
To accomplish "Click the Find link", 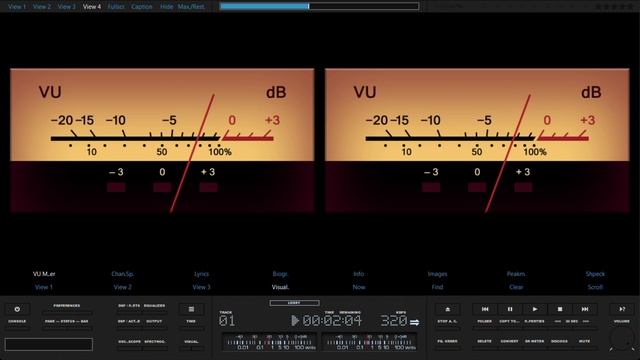I will click(x=438, y=287).
